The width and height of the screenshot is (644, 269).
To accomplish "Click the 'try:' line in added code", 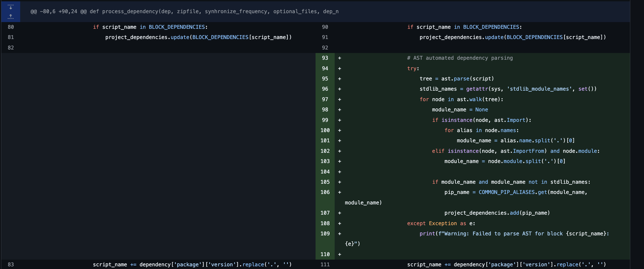I will (x=413, y=68).
